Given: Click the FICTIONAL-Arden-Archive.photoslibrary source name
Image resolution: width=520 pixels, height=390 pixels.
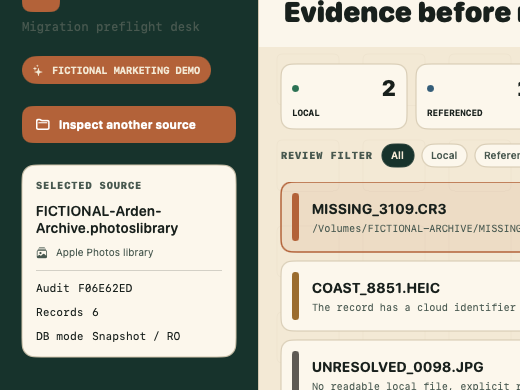Looking at the screenshot, I should 107,220.
